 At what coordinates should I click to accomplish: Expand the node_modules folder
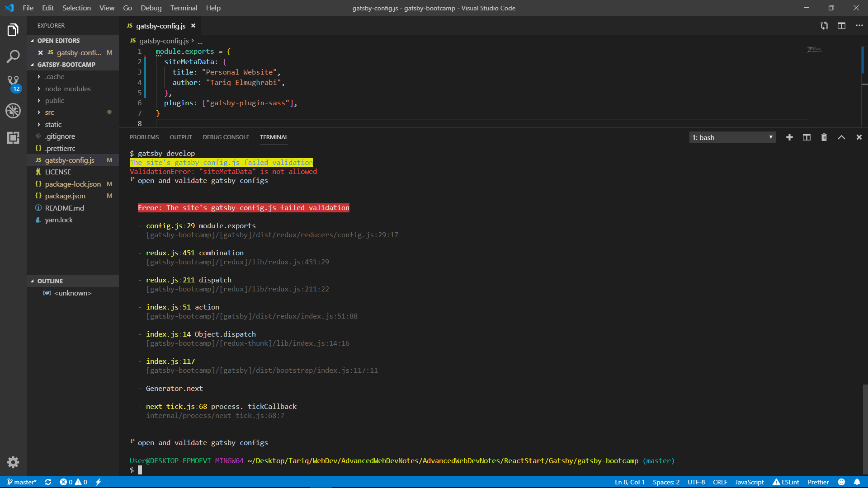pos(68,89)
